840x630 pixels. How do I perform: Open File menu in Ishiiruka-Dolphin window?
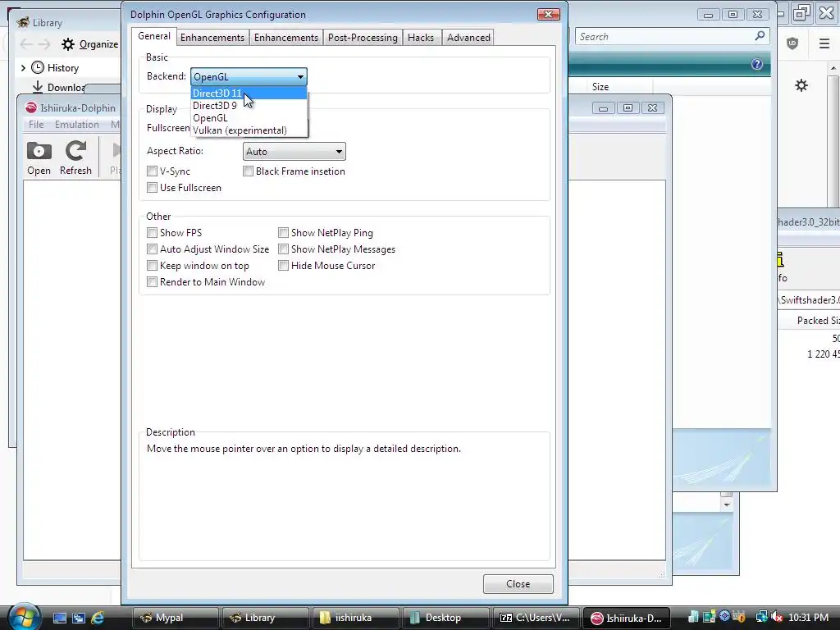pos(36,125)
